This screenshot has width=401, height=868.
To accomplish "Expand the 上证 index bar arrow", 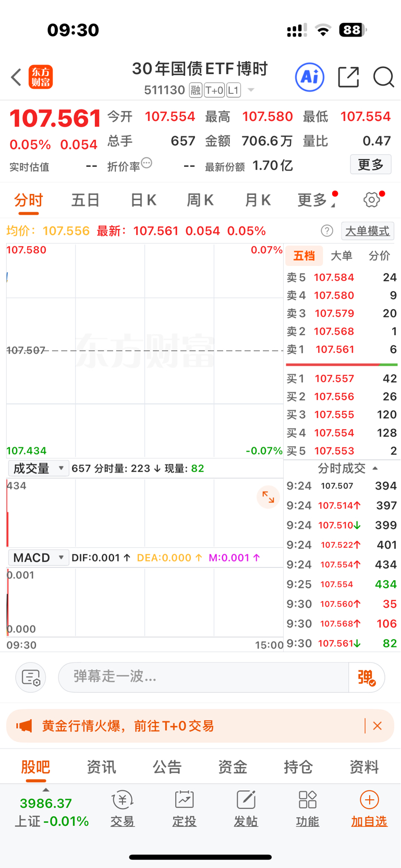I will [x=46, y=790].
